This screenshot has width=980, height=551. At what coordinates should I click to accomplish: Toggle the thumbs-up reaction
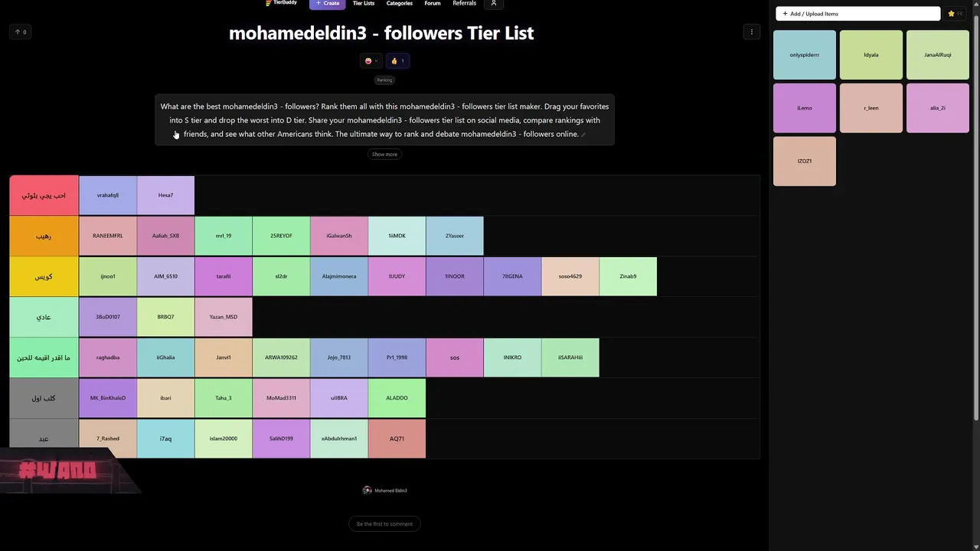[397, 61]
